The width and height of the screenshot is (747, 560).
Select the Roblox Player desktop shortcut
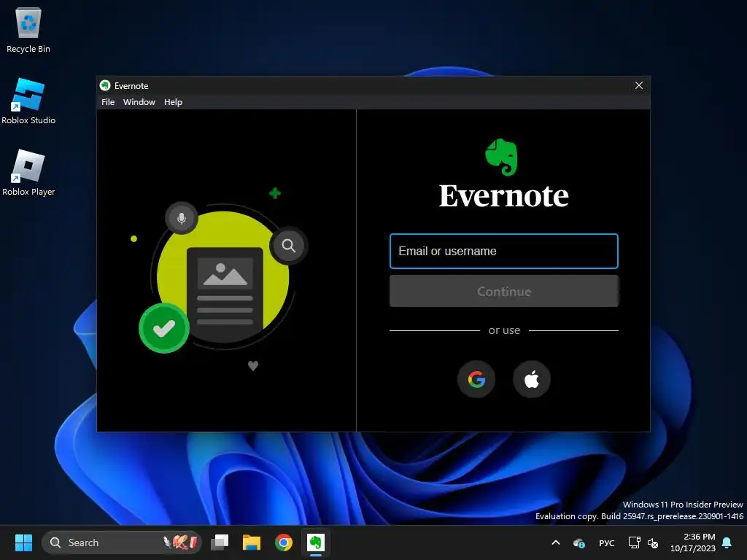point(28,173)
